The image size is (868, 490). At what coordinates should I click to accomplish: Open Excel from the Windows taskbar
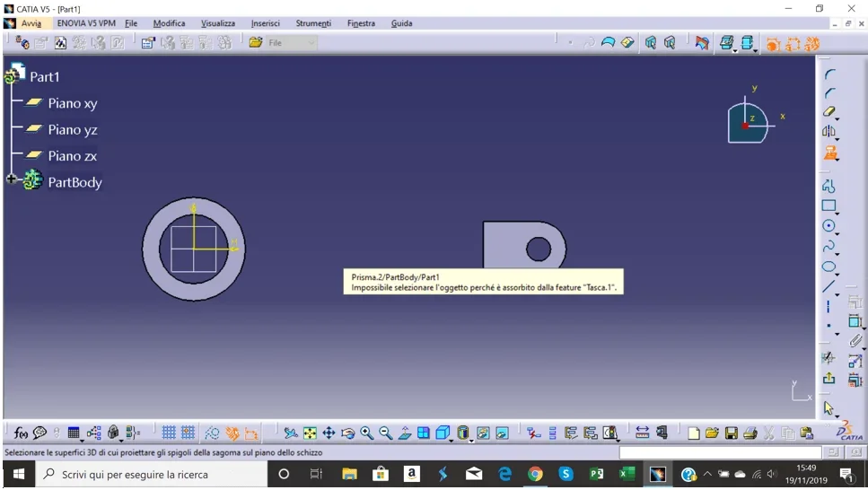point(627,475)
